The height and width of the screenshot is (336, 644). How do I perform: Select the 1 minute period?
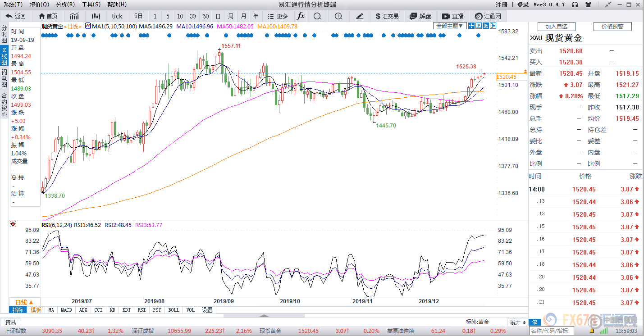click(x=155, y=16)
